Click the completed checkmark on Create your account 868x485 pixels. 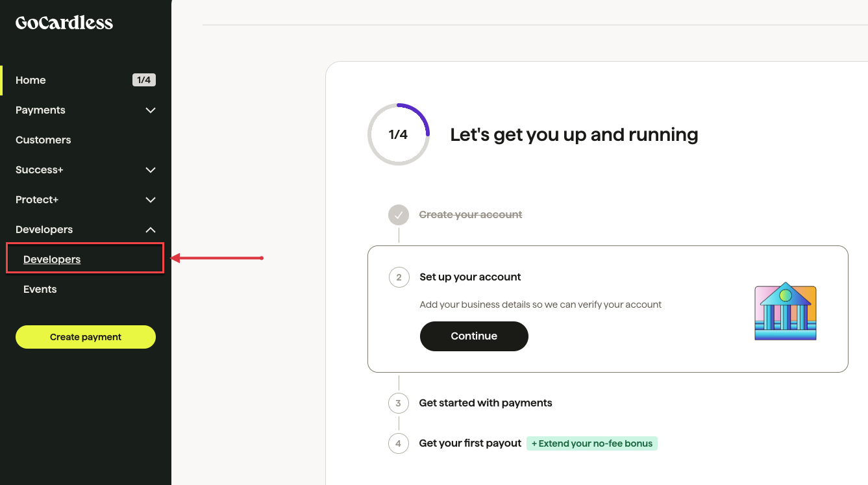click(x=398, y=214)
